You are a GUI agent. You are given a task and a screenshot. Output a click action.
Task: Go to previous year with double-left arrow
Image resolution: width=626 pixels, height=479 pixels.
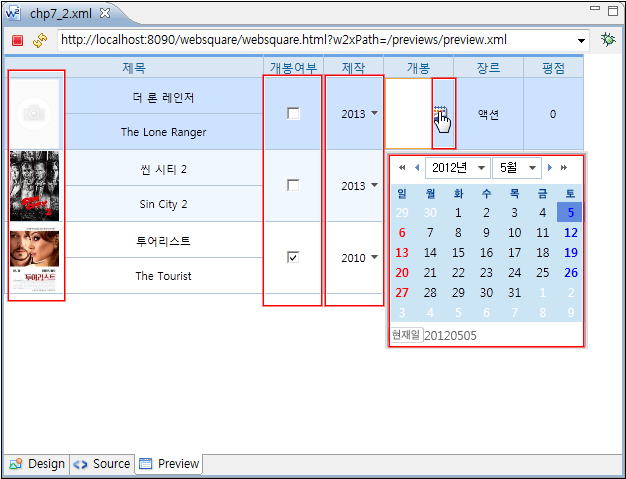point(402,168)
